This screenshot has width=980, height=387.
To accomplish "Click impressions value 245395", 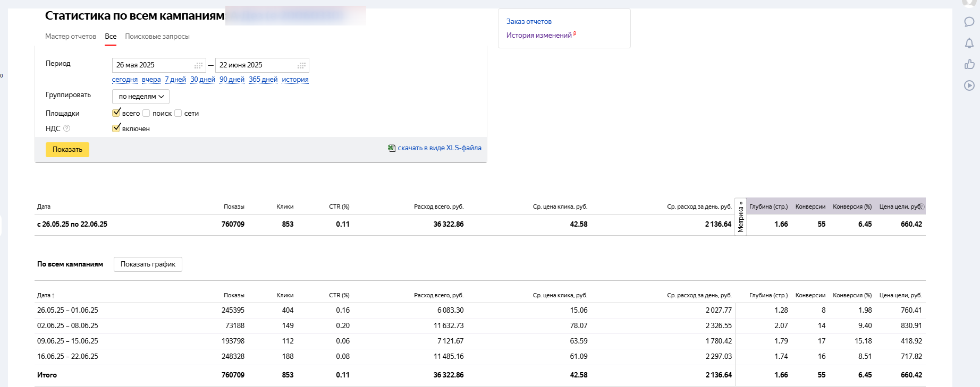I will (x=233, y=311).
